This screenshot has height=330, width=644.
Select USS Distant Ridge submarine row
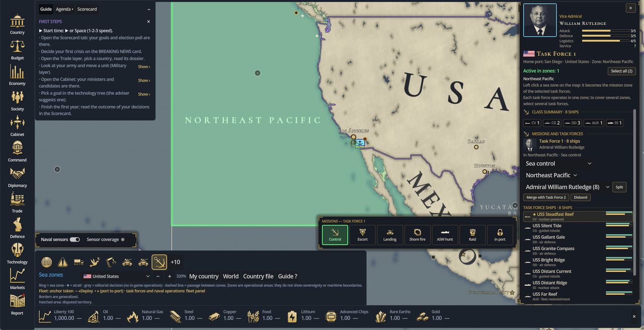point(578,285)
